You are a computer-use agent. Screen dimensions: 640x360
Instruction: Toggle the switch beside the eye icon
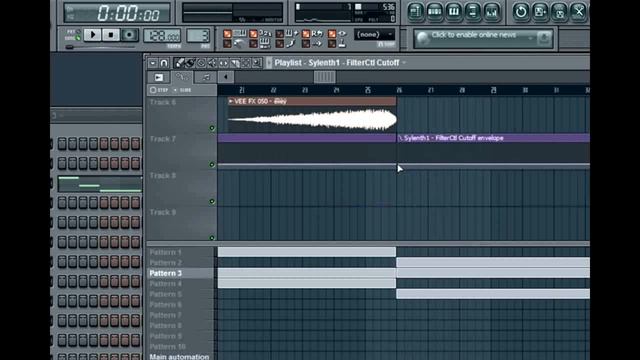(332, 34)
